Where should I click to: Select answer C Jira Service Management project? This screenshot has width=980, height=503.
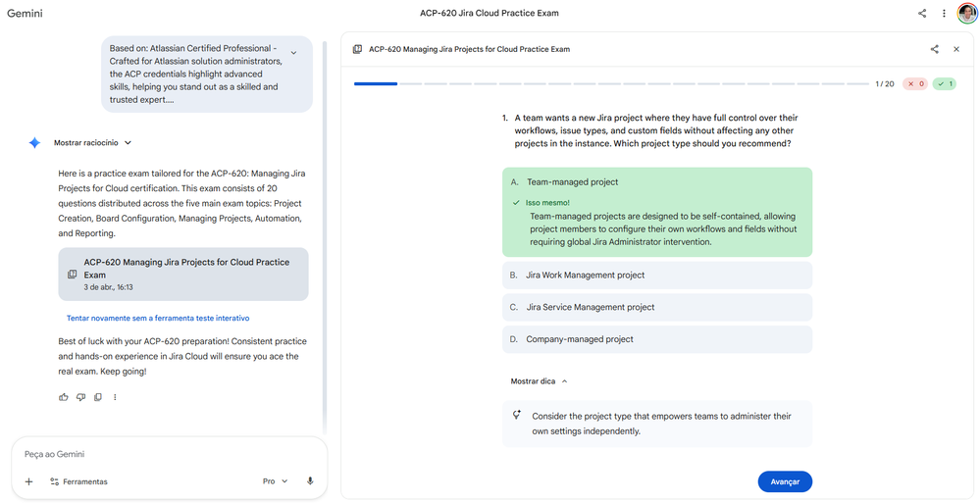[657, 308]
